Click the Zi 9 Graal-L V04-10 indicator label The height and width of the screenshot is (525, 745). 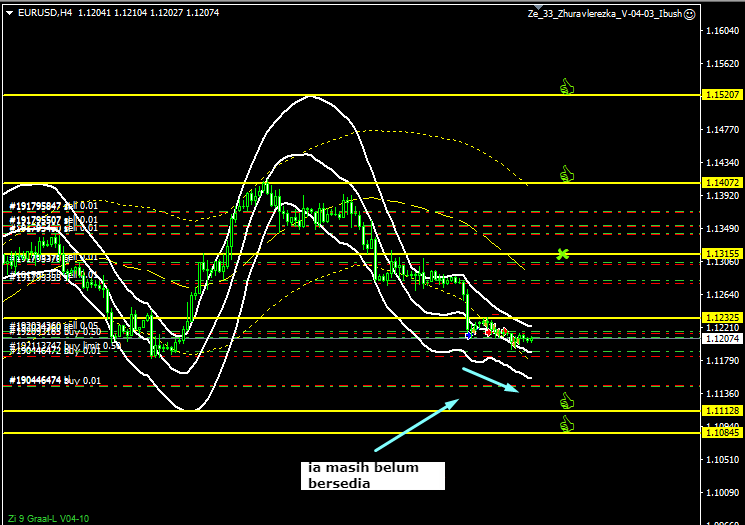click(x=48, y=518)
